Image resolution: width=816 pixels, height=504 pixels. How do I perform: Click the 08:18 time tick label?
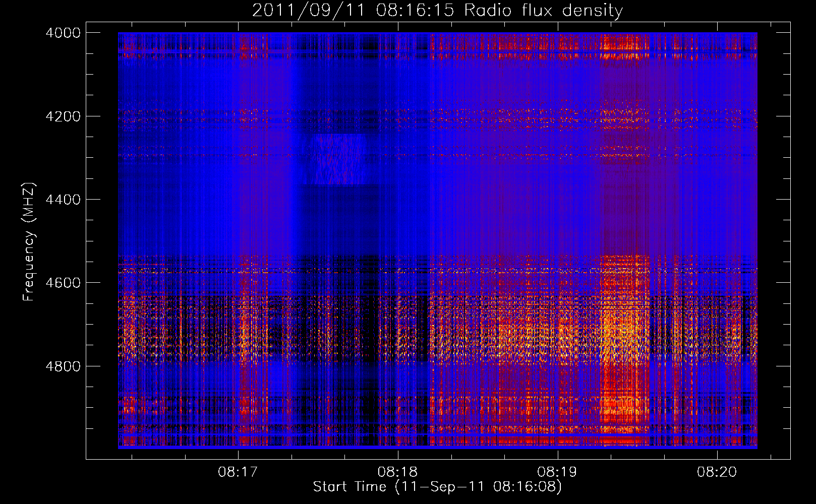point(397,472)
